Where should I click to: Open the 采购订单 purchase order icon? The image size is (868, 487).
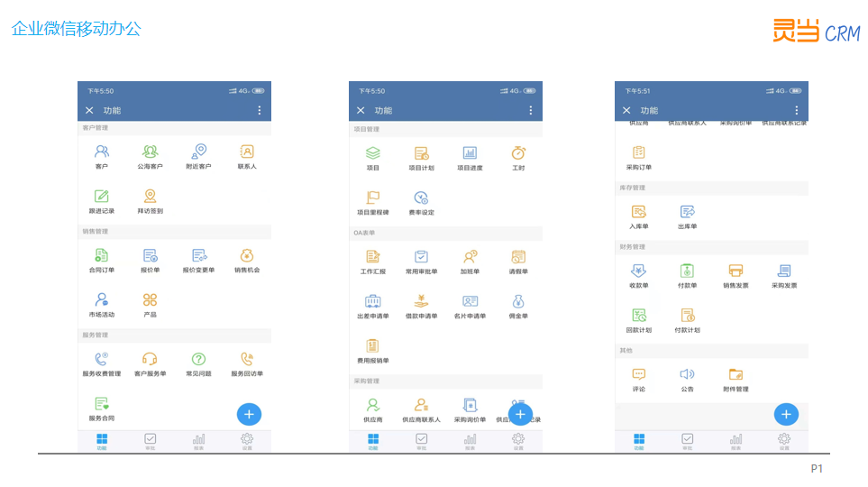(x=639, y=152)
